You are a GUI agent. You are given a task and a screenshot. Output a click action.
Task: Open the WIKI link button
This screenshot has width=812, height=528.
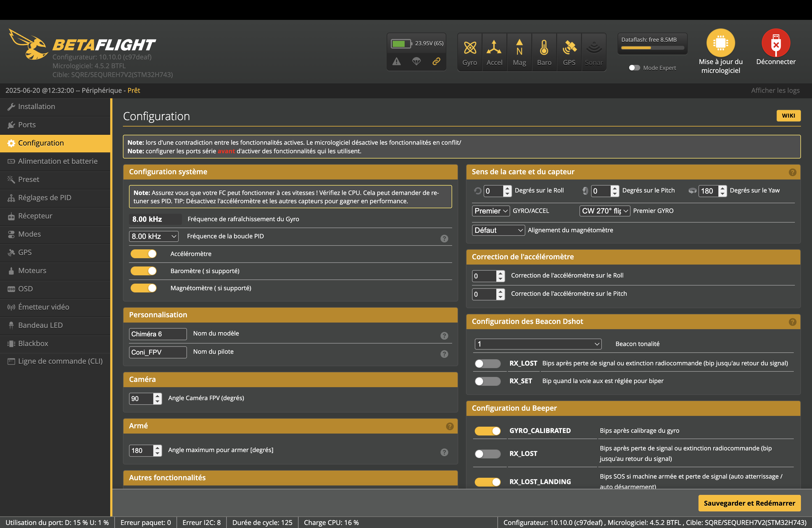pos(788,116)
